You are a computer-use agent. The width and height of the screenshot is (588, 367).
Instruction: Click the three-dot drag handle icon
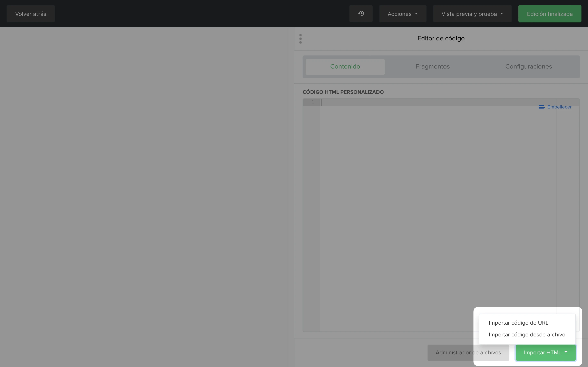coord(301,39)
